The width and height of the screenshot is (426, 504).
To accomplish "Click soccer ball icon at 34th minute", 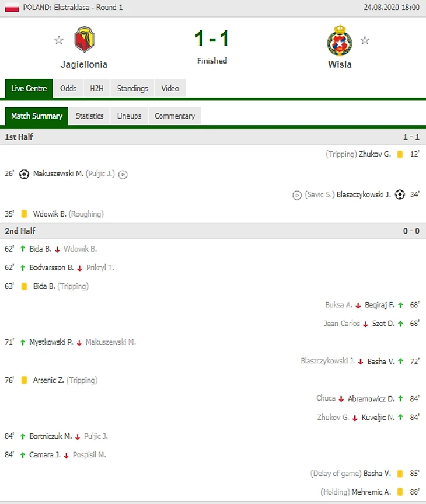I will click(x=400, y=195).
